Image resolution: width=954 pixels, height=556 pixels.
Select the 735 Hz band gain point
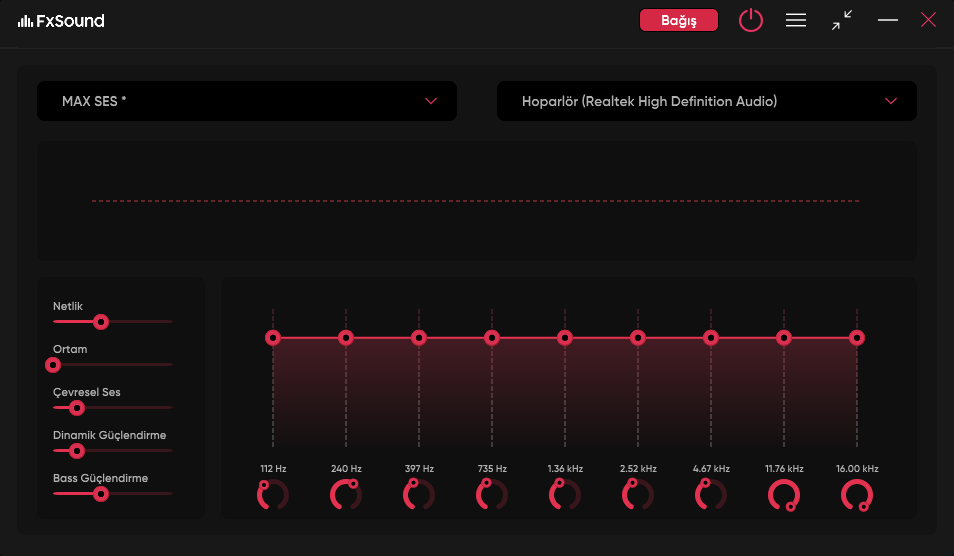coord(492,338)
